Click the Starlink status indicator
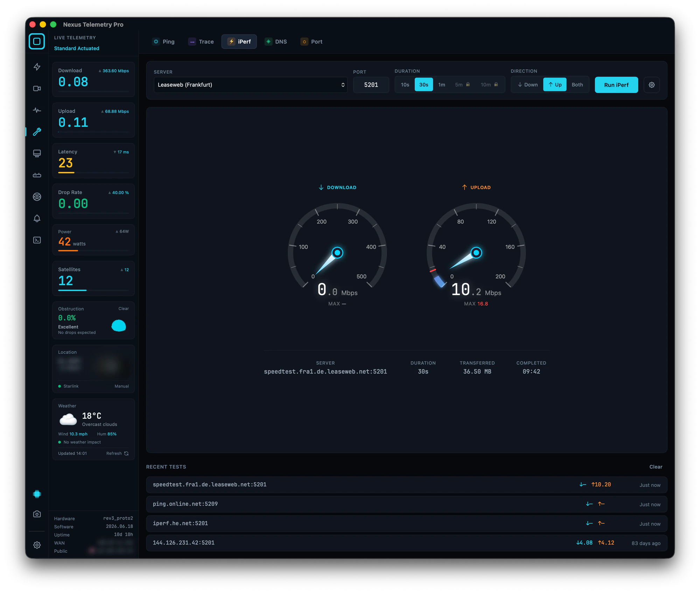Image resolution: width=700 pixels, height=592 pixels. point(68,386)
